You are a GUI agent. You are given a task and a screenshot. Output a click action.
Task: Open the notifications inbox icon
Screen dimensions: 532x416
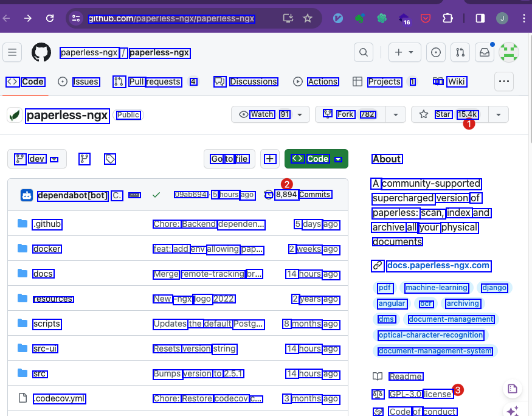[x=485, y=52]
